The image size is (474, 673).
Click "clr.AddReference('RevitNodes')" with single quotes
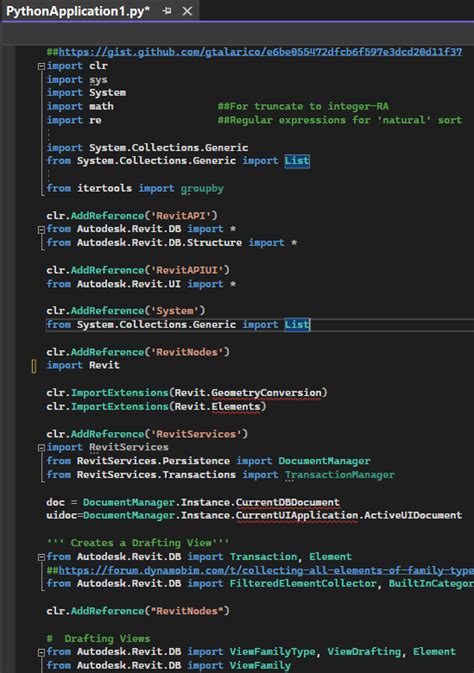coord(138,352)
